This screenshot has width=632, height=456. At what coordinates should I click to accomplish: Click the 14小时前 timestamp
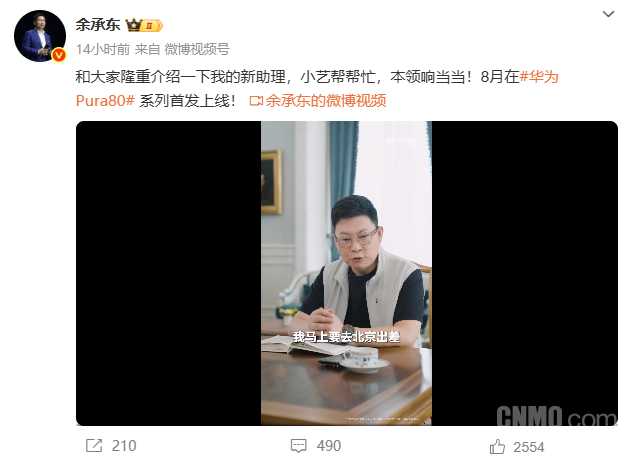pyautogui.click(x=103, y=49)
